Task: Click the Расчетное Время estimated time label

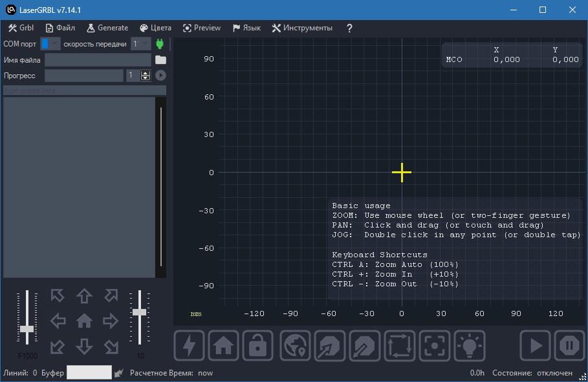Action: pyautogui.click(x=162, y=373)
